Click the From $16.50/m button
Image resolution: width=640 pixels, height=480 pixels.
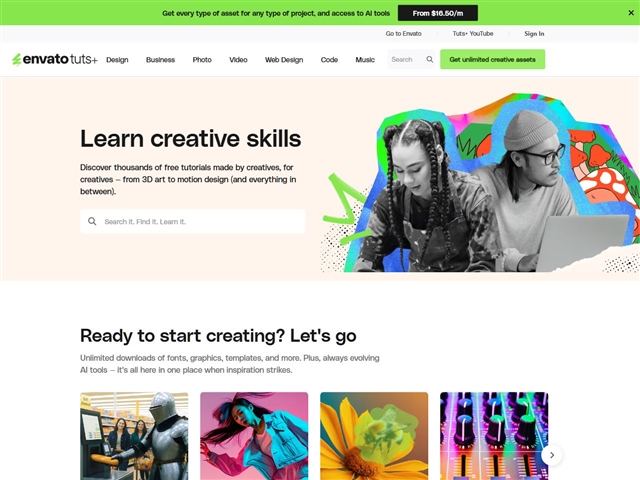coord(438,13)
